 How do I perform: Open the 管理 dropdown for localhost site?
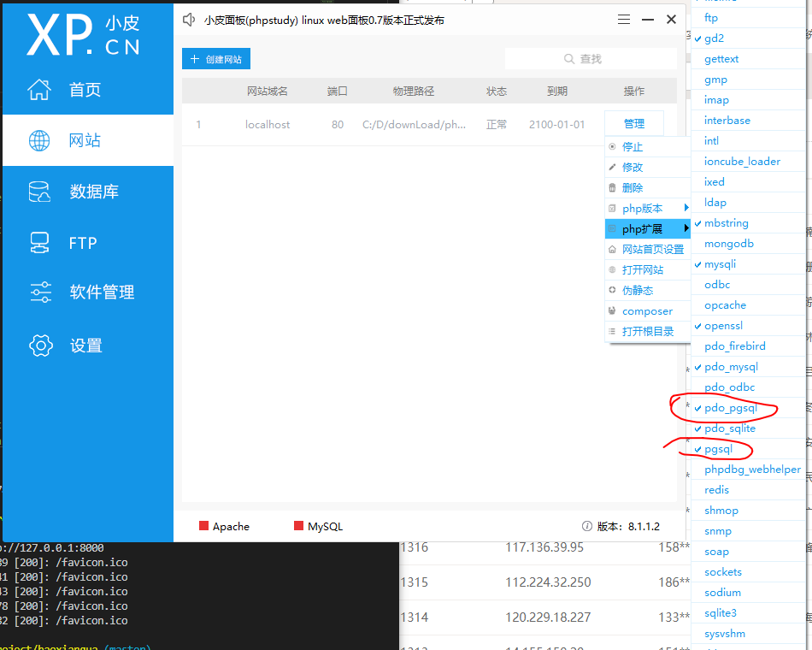click(634, 123)
